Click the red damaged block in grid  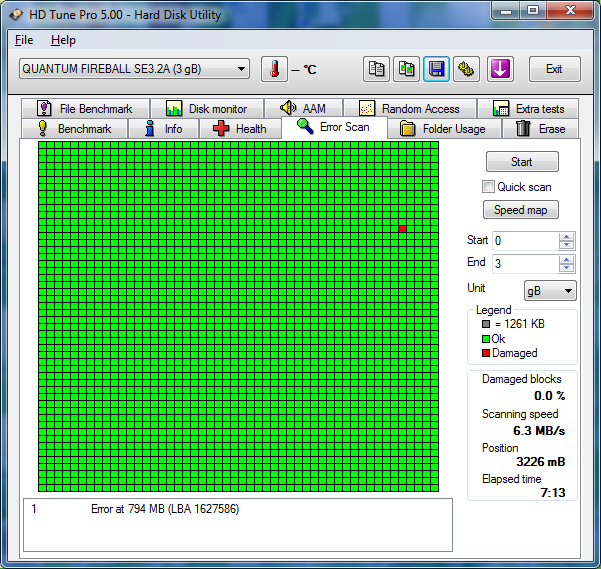(x=402, y=229)
